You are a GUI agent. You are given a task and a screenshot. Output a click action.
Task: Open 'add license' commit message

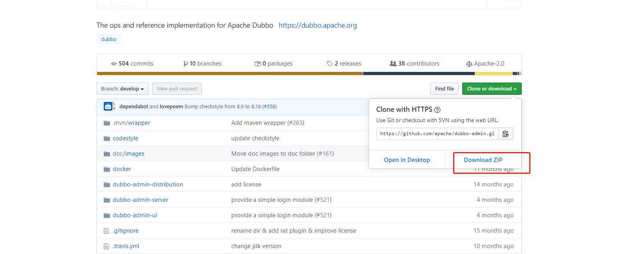(x=246, y=184)
